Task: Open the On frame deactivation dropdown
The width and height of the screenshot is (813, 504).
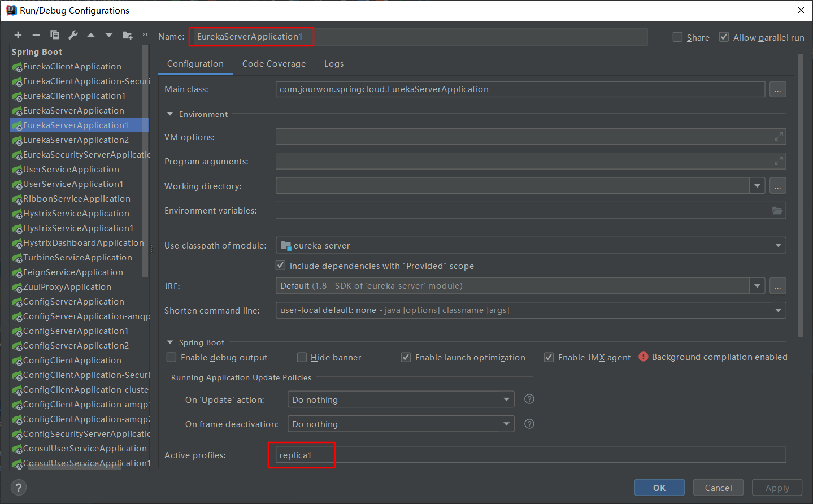Action: click(x=401, y=424)
